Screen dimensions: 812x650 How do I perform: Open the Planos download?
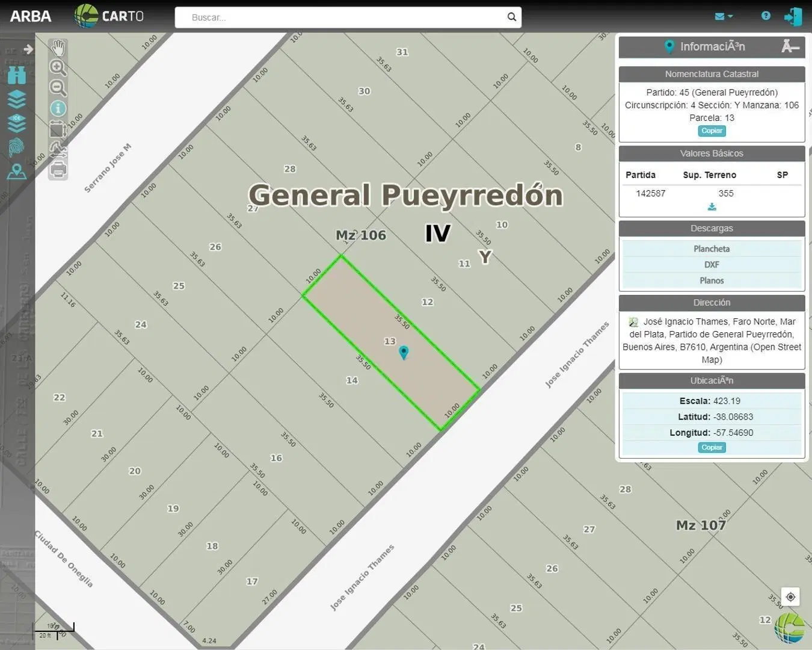(x=712, y=280)
